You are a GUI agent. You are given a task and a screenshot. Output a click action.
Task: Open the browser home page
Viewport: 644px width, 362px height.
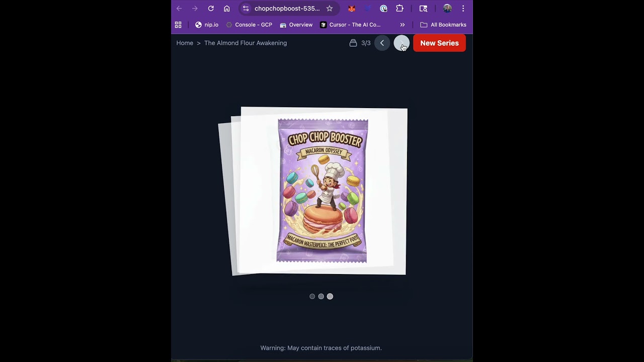227,9
